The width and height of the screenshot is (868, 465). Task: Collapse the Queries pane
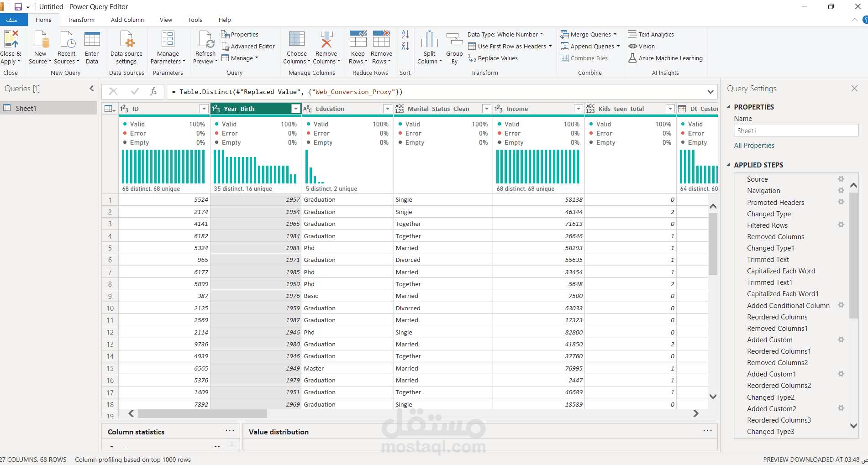92,89
